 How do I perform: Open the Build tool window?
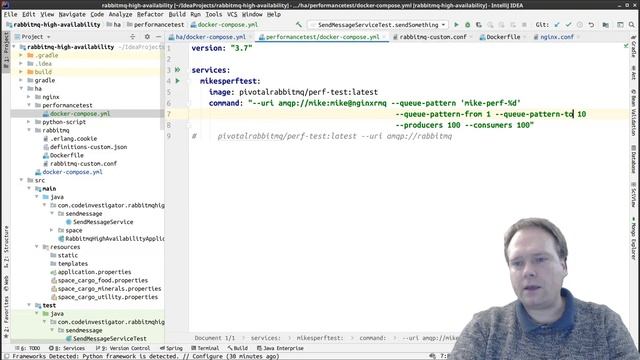(x=238, y=348)
